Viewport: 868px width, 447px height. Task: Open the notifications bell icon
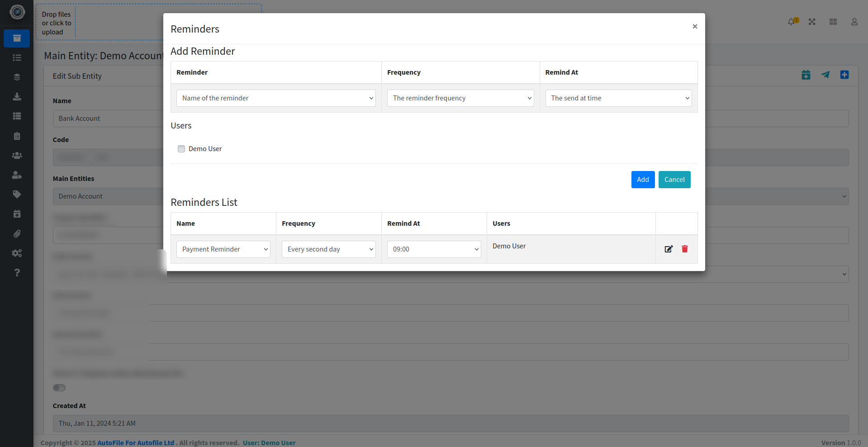pos(792,22)
